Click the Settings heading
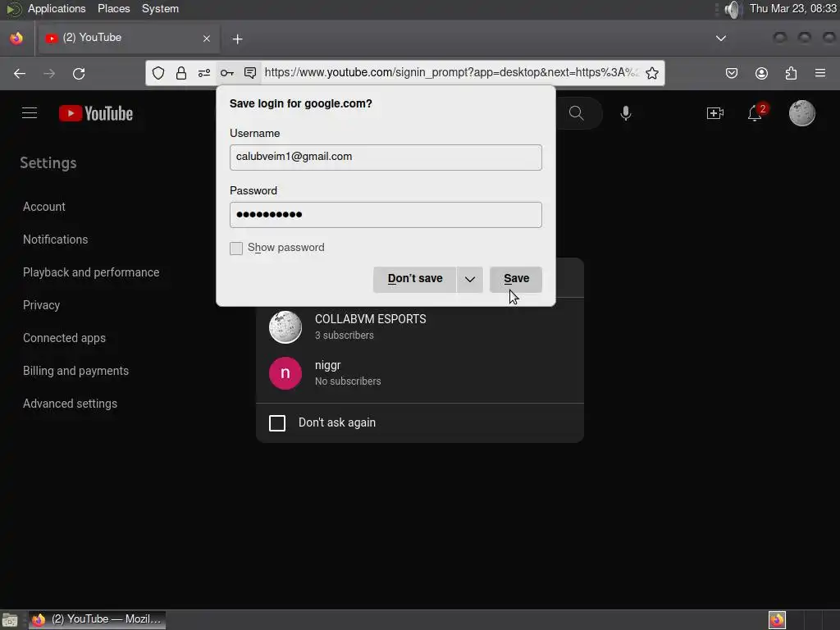Image resolution: width=840 pixels, height=630 pixels. click(x=48, y=163)
